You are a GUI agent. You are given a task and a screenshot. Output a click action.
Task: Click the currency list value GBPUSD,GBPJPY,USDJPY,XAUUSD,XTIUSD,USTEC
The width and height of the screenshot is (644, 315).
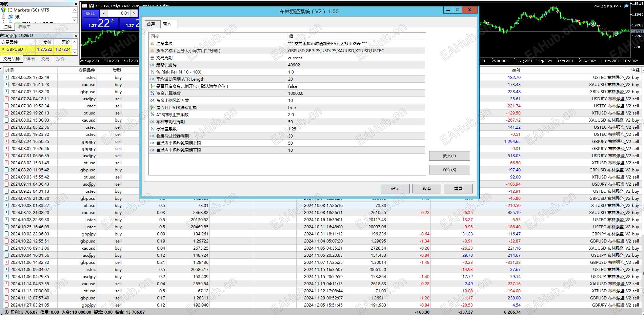pos(356,51)
